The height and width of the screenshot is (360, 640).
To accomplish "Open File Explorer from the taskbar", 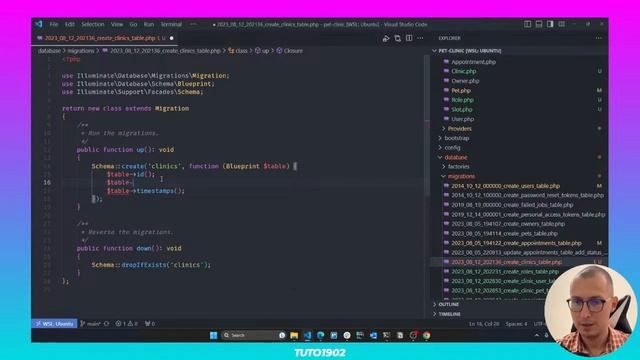I will pyautogui.click(x=294, y=336).
